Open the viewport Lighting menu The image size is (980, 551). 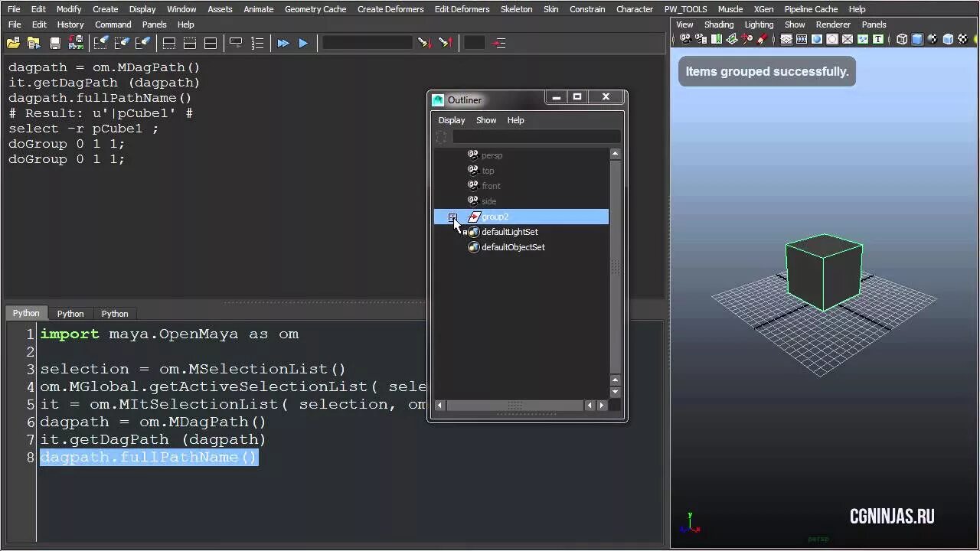(x=759, y=24)
